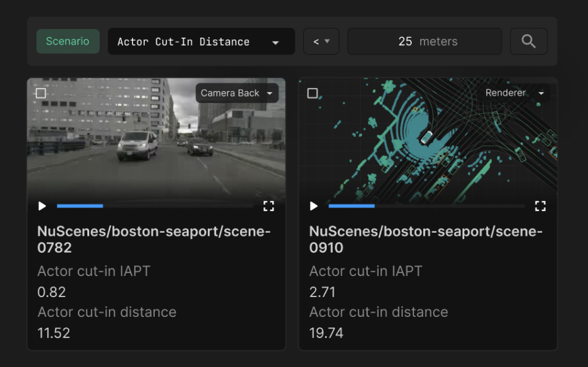Seek on the scene-0782 video progress bar
This screenshot has width=588, height=367.
(155, 206)
